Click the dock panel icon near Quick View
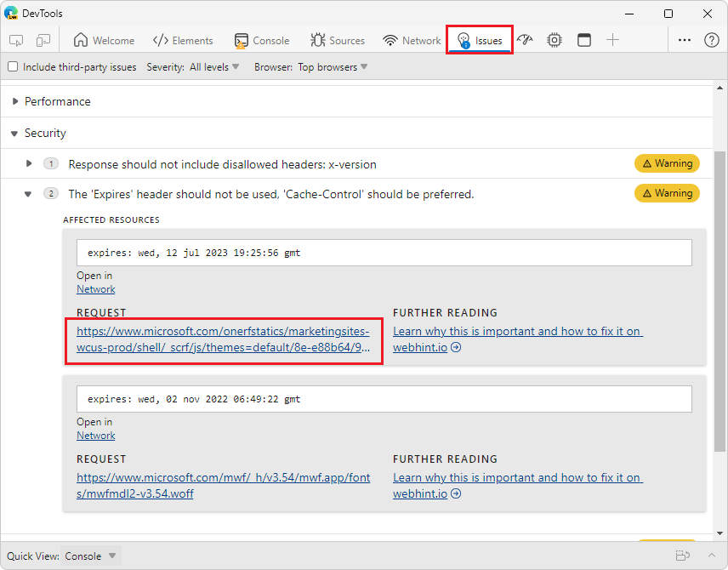Screen dimensions: 728x570 point(683,556)
